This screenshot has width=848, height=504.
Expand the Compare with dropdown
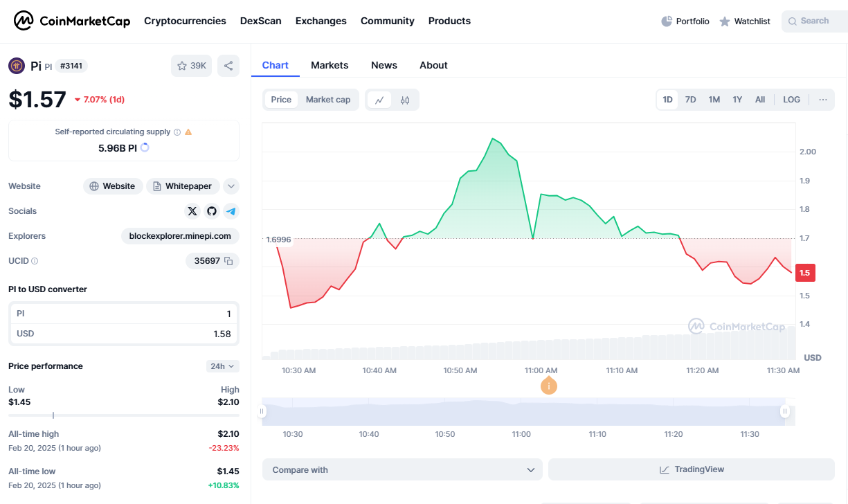click(402, 469)
